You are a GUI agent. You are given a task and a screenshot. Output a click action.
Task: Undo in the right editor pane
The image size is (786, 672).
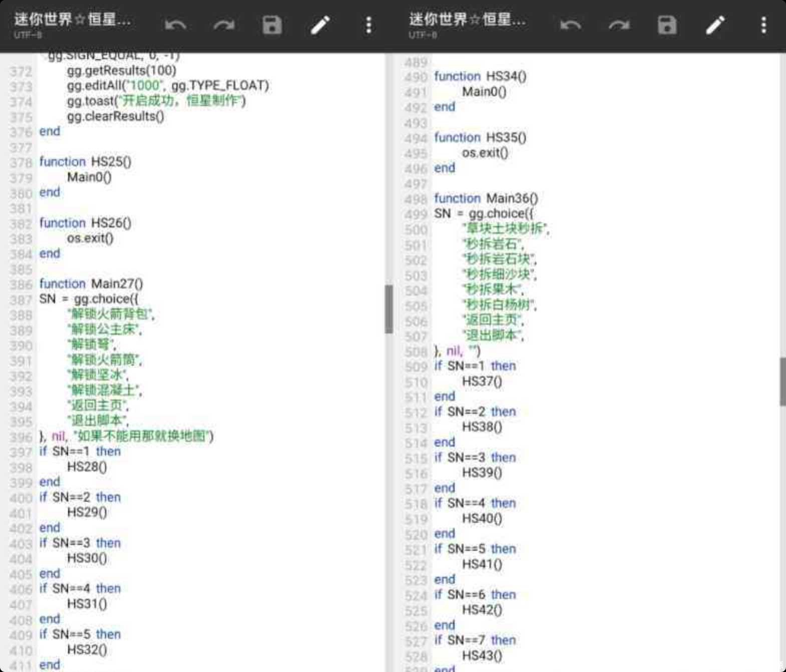[571, 25]
